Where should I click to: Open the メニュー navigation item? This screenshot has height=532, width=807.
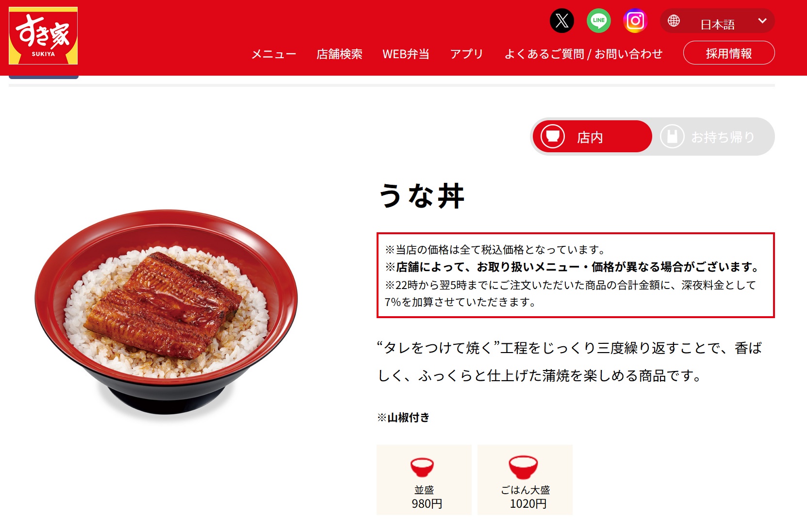(x=274, y=54)
